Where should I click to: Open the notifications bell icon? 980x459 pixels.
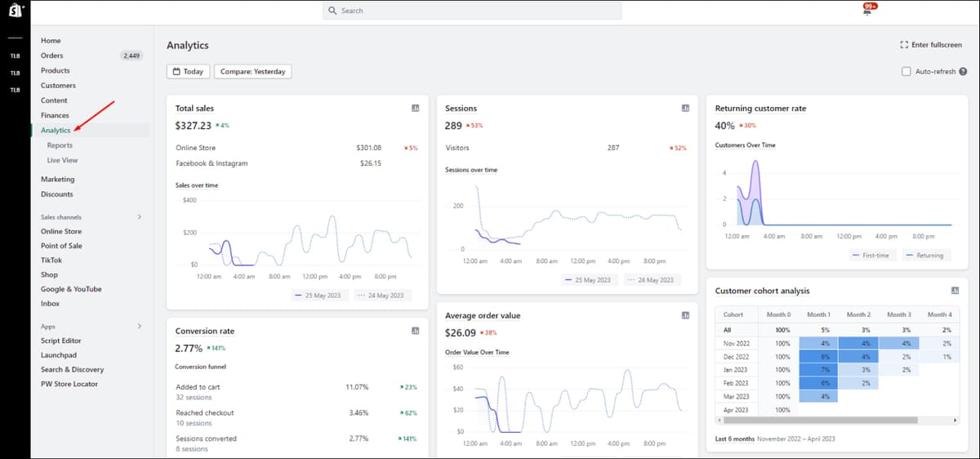coord(868,10)
